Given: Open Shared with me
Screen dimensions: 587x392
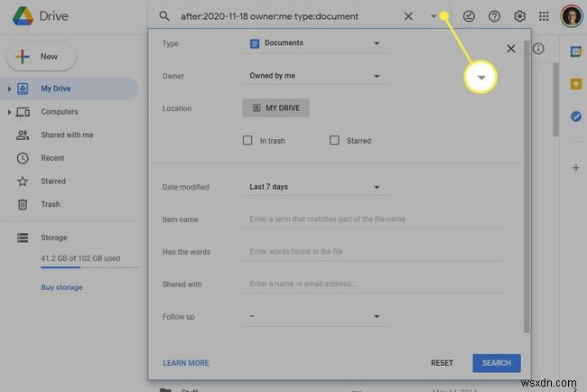Looking at the screenshot, I should tap(67, 135).
